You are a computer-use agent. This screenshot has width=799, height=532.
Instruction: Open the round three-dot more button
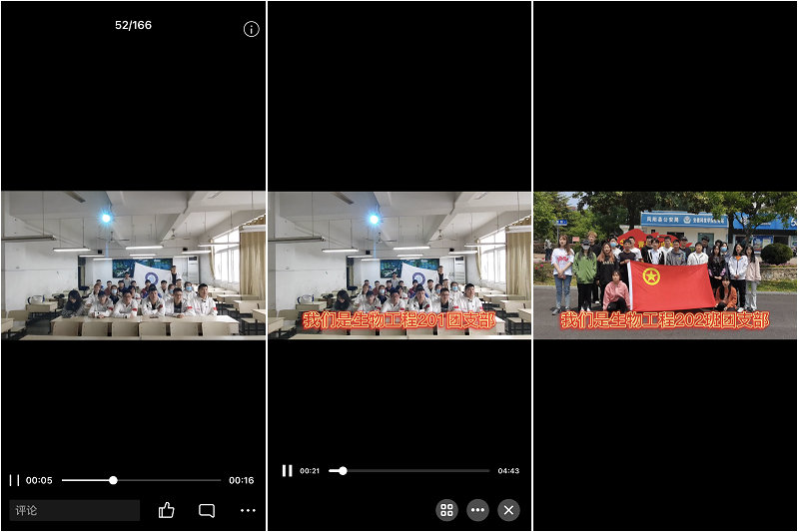point(477,510)
